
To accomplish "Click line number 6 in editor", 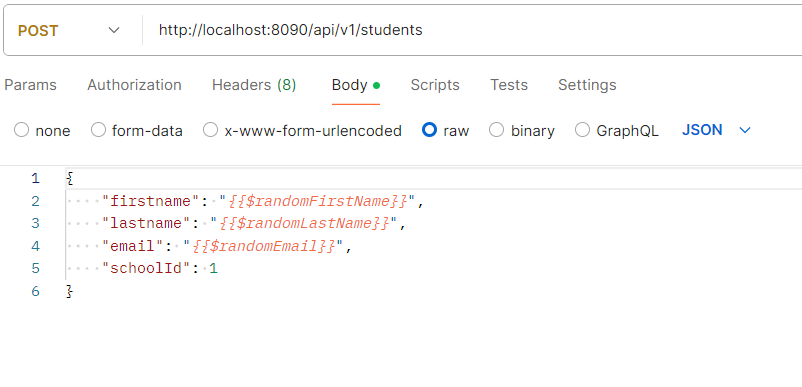I will [35, 291].
